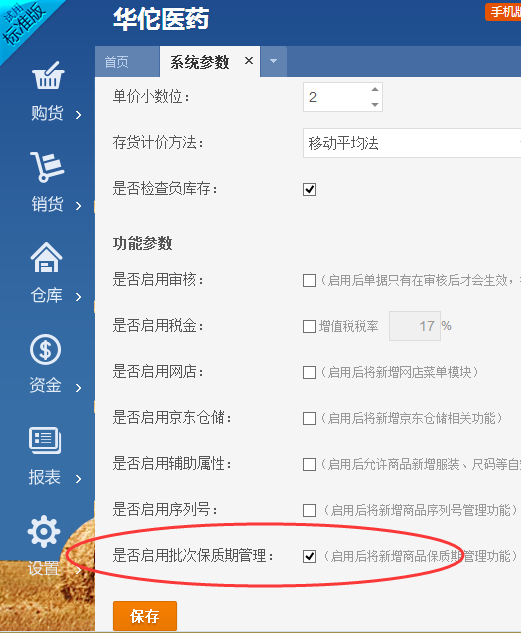Click the orange 手机版 badge
The height and width of the screenshot is (633, 521).
[x=503, y=11]
